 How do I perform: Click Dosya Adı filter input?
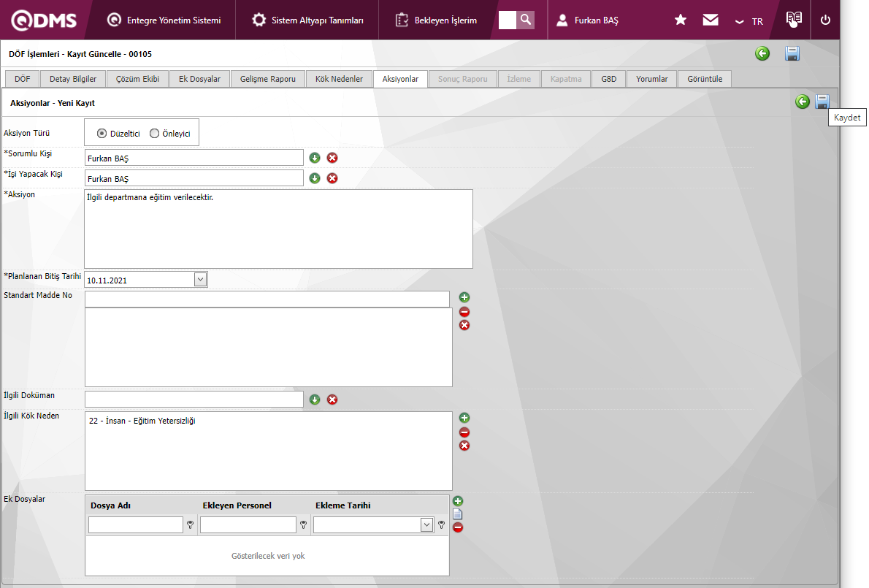tap(136, 525)
